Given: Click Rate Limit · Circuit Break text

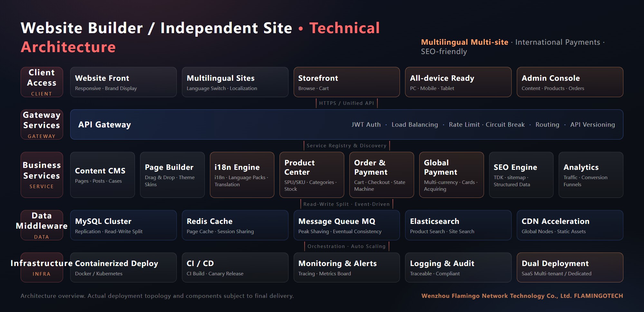Looking at the screenshot, I should [x=487, y=124].
